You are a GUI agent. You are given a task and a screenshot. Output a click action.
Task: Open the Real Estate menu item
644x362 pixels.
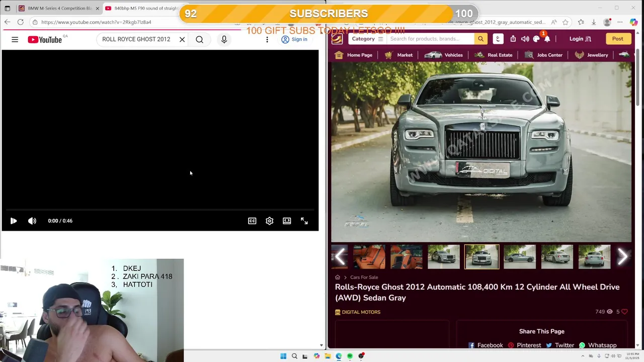coord(494,55)
